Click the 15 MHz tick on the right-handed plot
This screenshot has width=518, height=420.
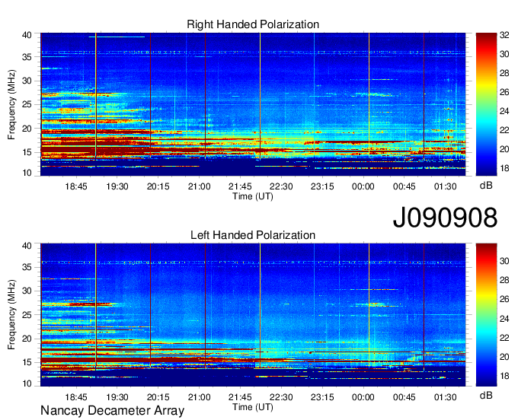[x=27, y=152]
